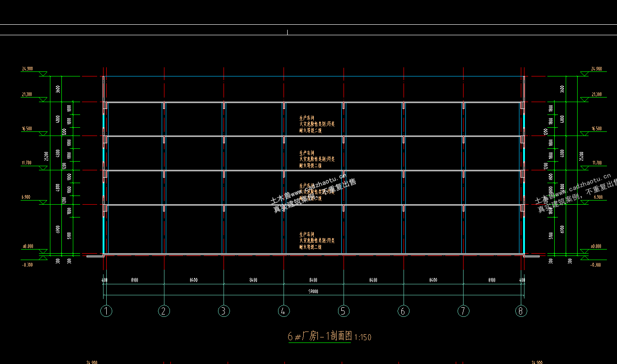Click the left-side total height dimension "25200"
Image resolution: width=617 pixels, height=364 pixels.
point(46,157)
